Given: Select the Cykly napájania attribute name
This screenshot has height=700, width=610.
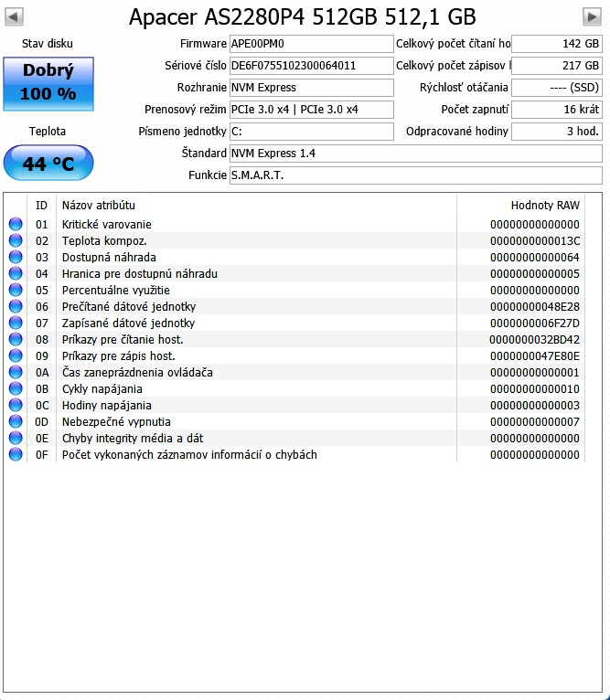Looking at the screenshot, I should pos(102,389).
